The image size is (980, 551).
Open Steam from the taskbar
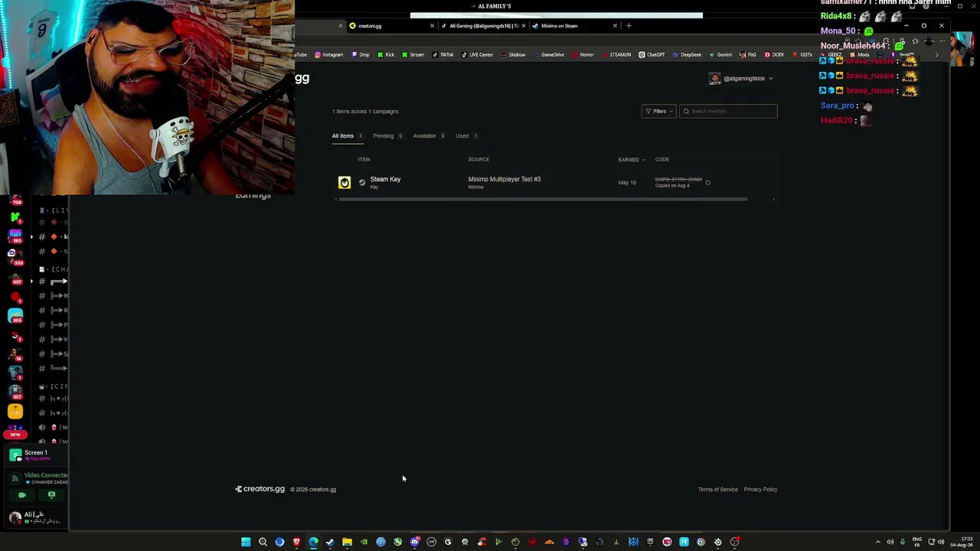(x=330, y=542)
